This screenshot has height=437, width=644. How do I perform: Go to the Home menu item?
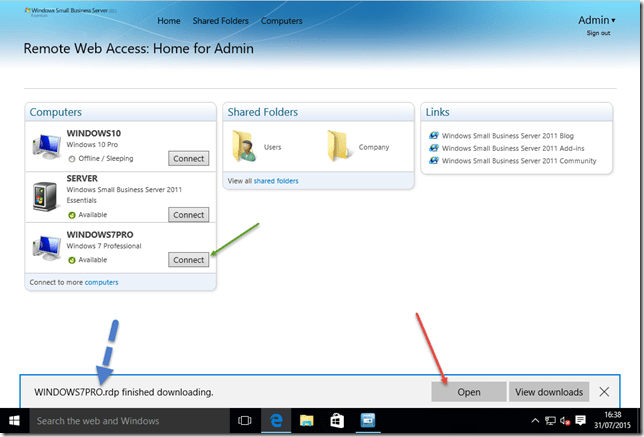169,21
